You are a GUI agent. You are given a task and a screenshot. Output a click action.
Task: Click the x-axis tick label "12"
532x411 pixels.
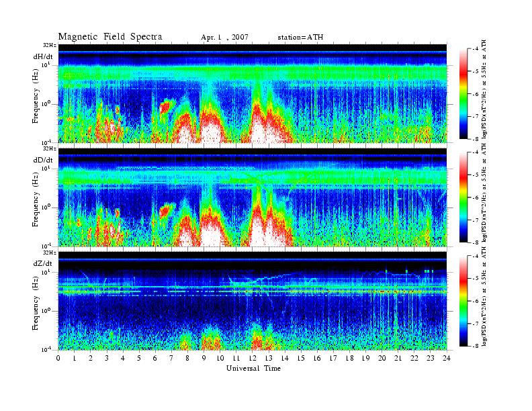tap(253, 358)
